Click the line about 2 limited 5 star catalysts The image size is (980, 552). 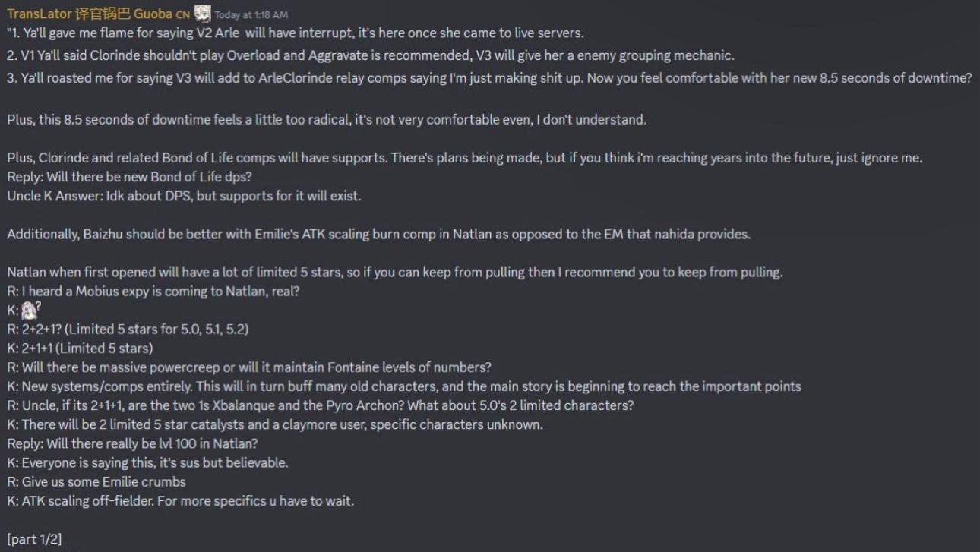[275, 424]
